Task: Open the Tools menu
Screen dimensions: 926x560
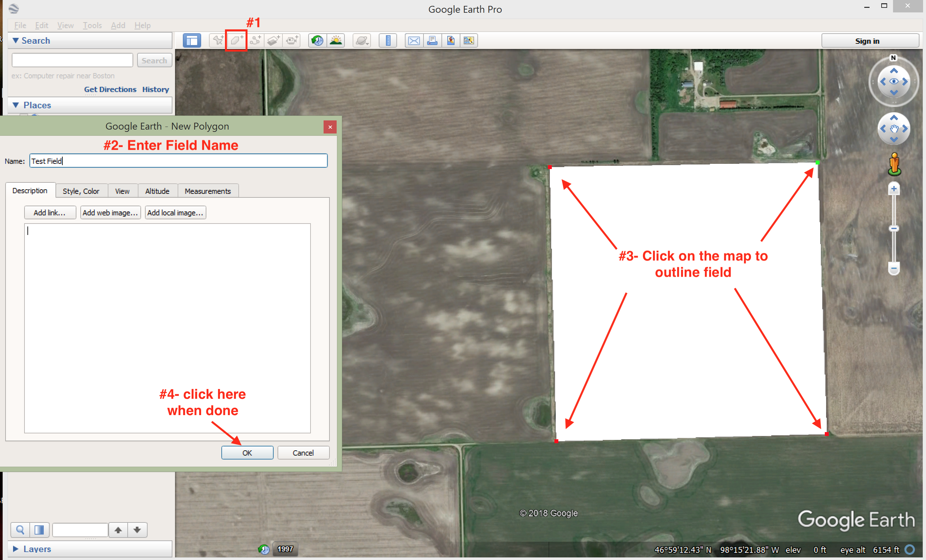Action: (92, 25)
